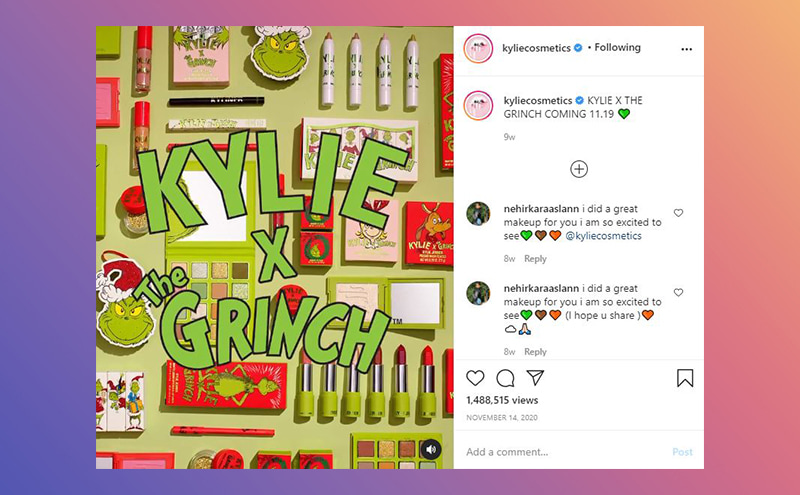This screenshot has width=800, height=495.
Task: Focus the Add a comment field
Action: coord(564,452)
